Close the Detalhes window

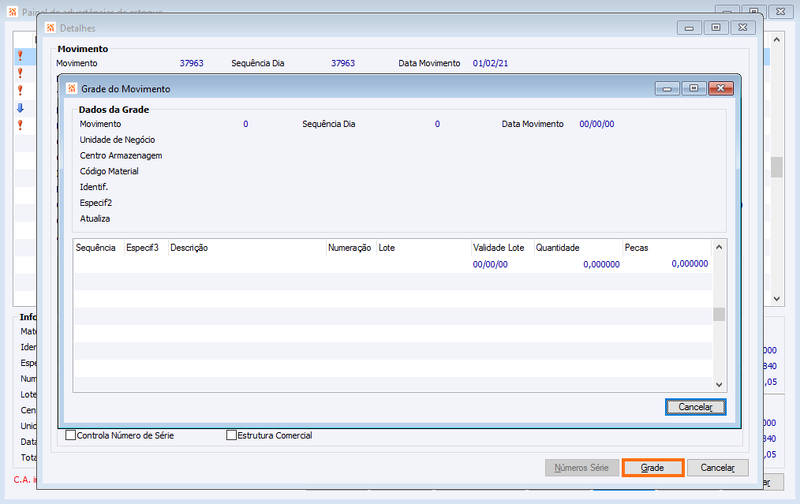743,28
